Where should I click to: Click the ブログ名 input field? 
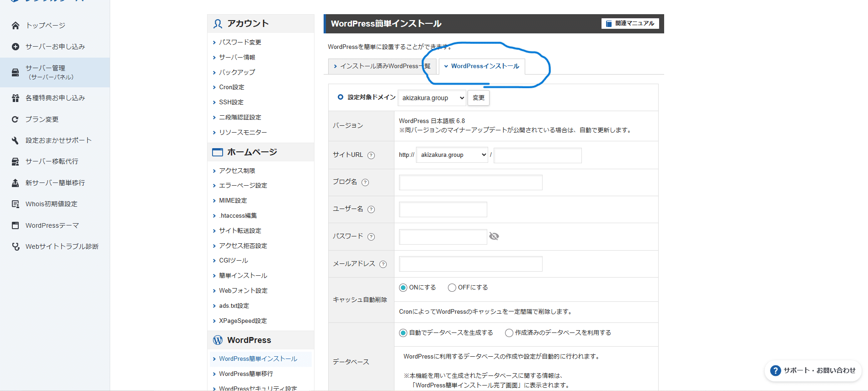pos(470,182)
